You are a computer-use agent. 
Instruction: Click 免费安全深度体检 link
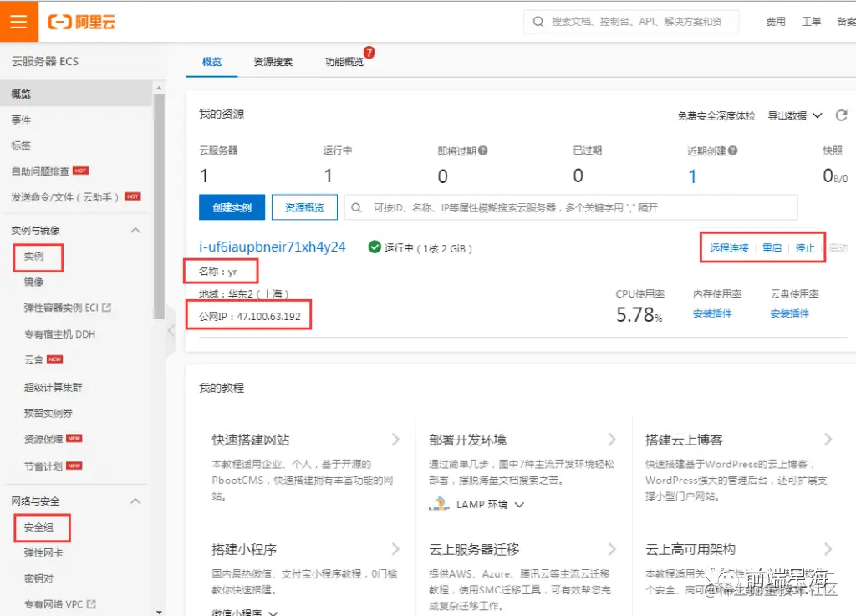point(716,115)
